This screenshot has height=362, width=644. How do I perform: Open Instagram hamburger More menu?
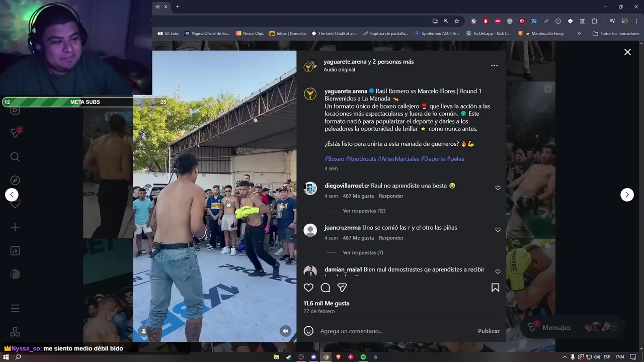tap(15, 308)
